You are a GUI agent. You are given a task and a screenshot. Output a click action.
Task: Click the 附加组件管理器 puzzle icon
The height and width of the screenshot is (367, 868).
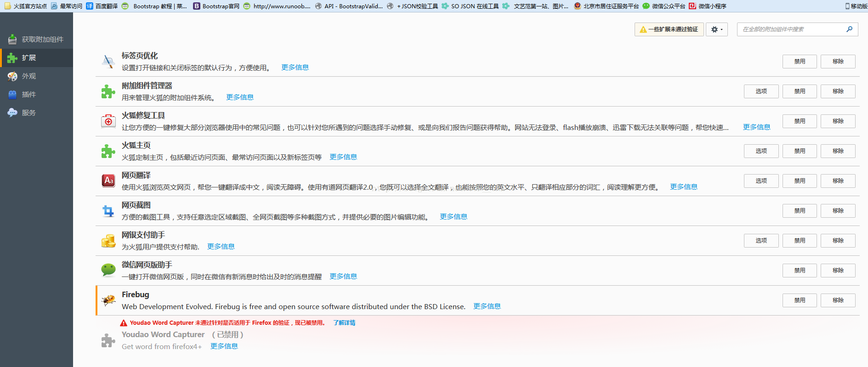pyautogui.click(x=108, y=91)
